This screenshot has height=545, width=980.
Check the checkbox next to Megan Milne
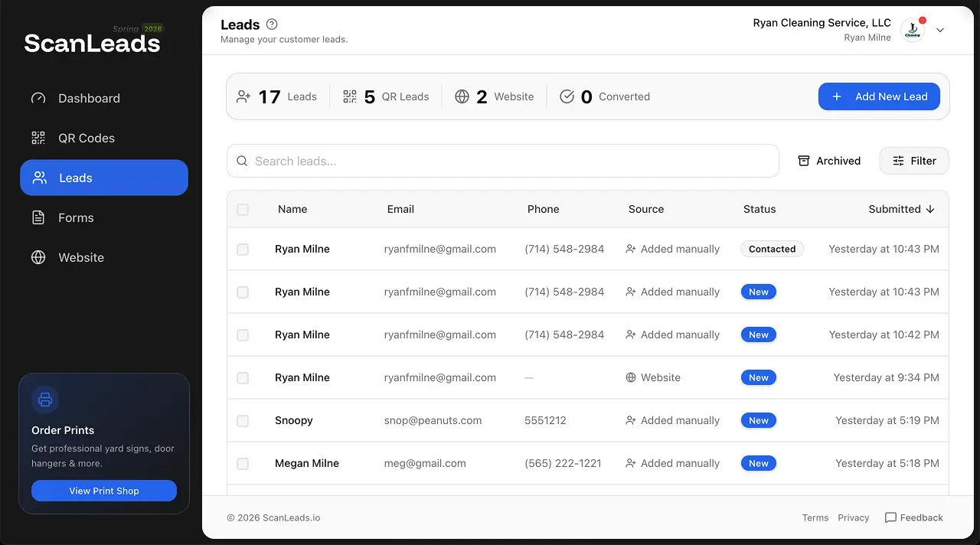click(243, 463)
